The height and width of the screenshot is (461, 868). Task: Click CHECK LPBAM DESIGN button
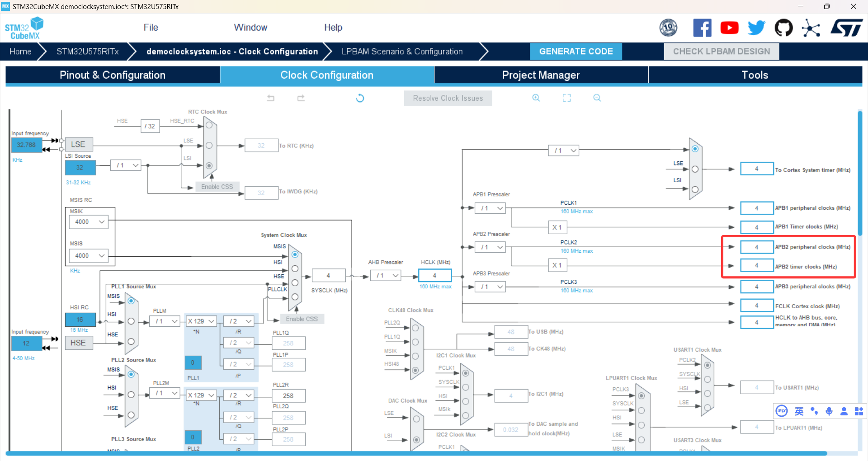tap(722, 52)
